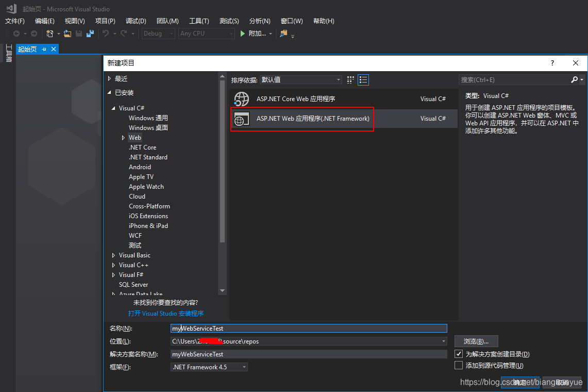
Task: Select WCF category
Action: [135, 235]
